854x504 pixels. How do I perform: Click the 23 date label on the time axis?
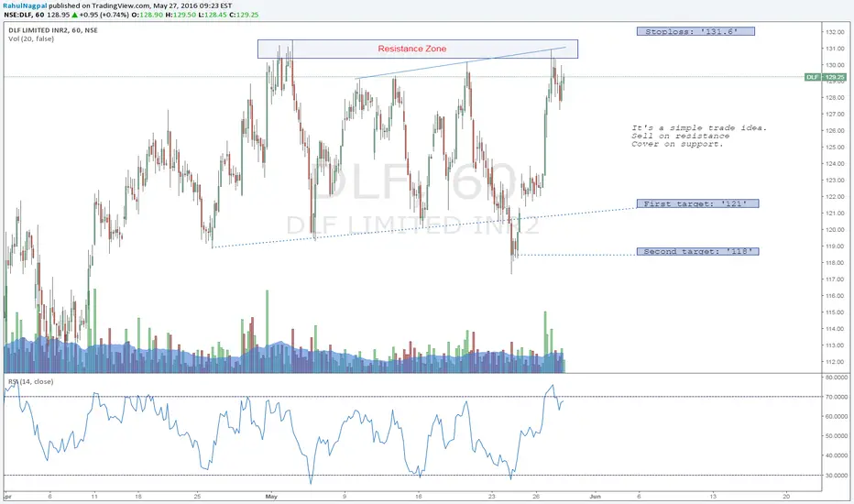[492, 497]
